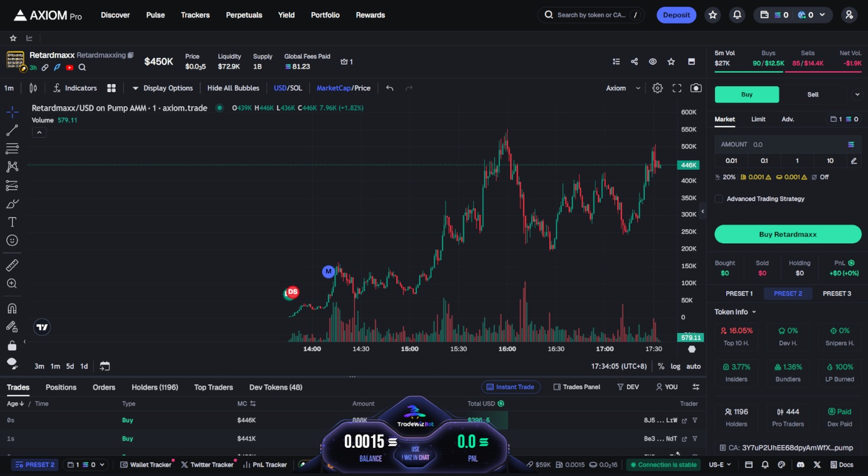
Task: Share the Retardmaxx token page
Action: click(634, 62)
